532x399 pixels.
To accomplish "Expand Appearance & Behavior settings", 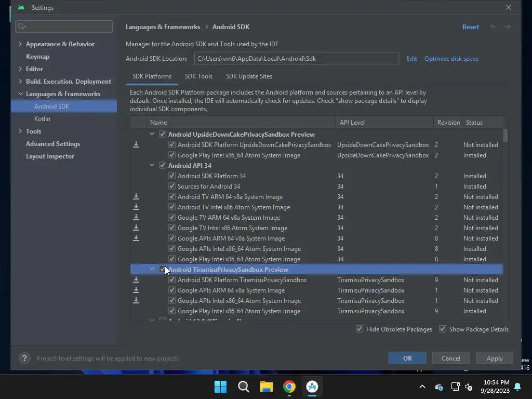I will [20, 44].
